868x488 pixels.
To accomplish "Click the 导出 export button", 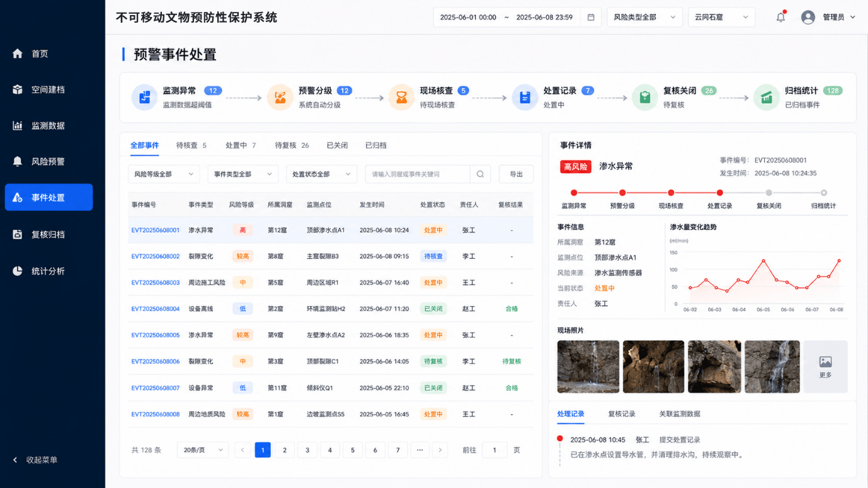I will click(x=516, y=174).
